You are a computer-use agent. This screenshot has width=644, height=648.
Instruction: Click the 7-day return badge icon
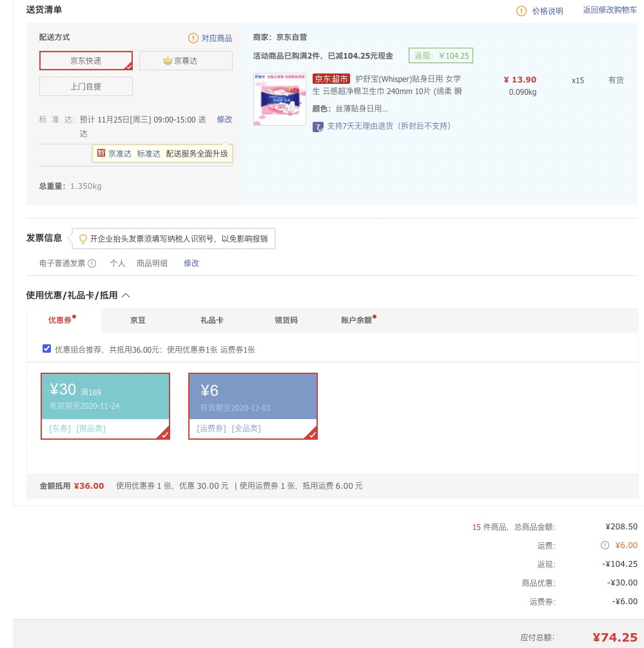318,126
